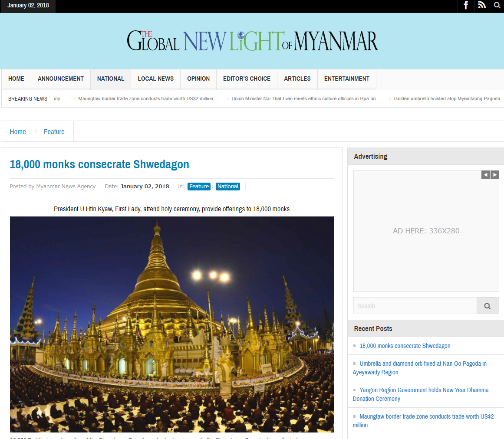Screen dimensions: 504x439
Task: Click the Global New Light of Myanmar logo
Action: pyautogui.click(x=252, y=41)
